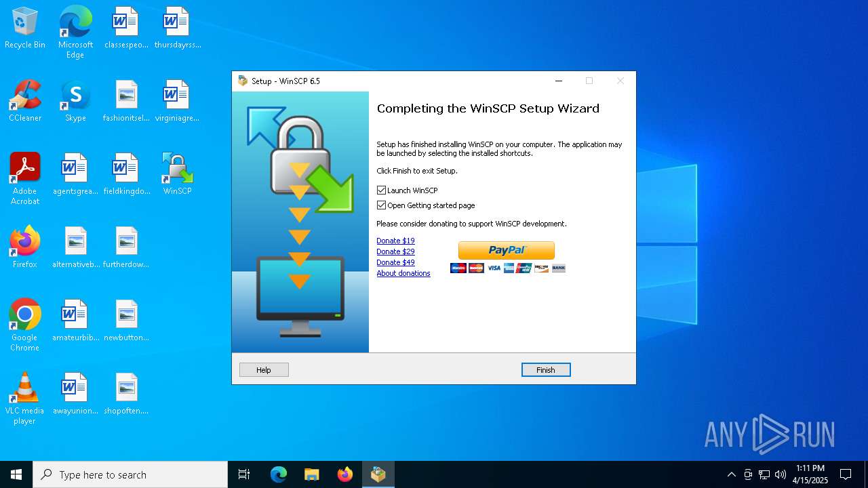868x488 pixels.
Task: Select the VLC media player desktop shortcut
Action: 25,399
